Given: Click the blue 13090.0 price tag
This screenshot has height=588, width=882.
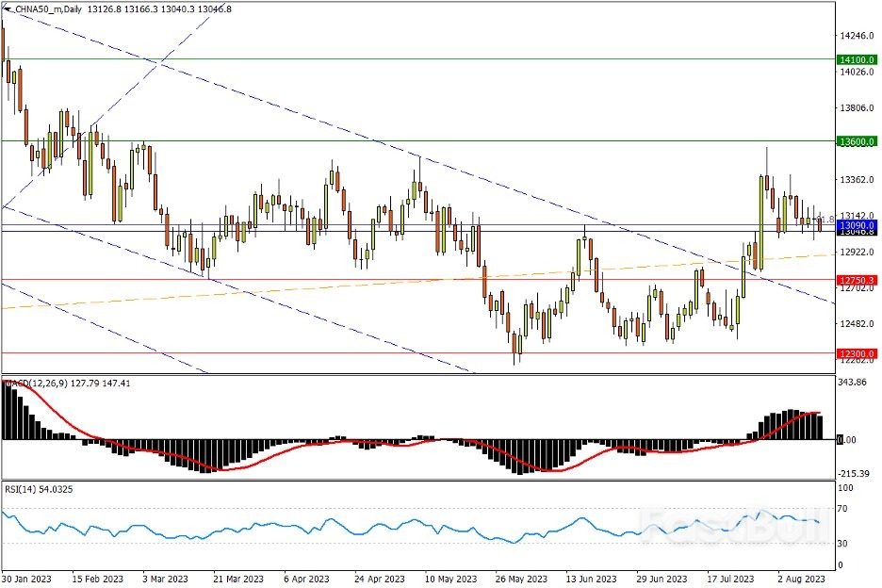Looking at the screenshot, I should [x=857, y=225].
